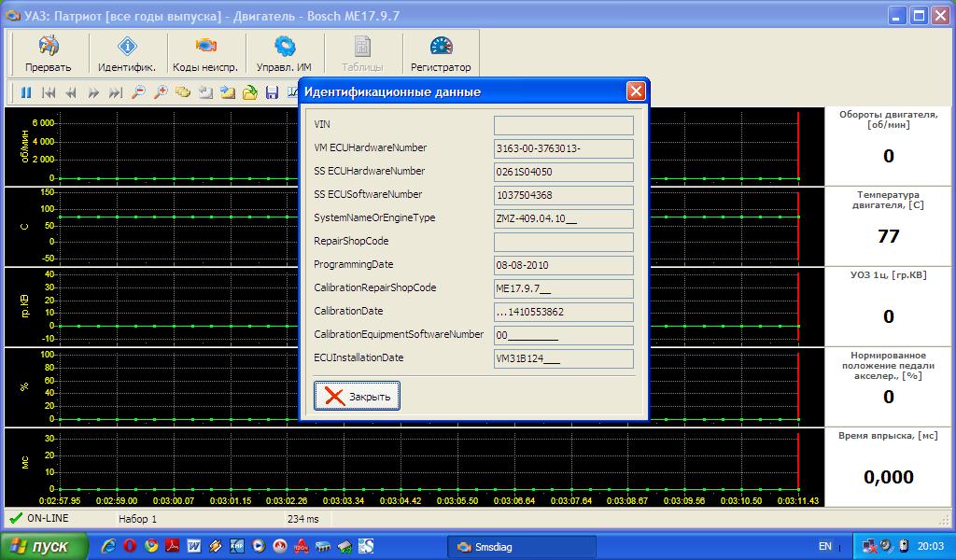
Task: Click the EN language indicator
Action: click(824, 547)
